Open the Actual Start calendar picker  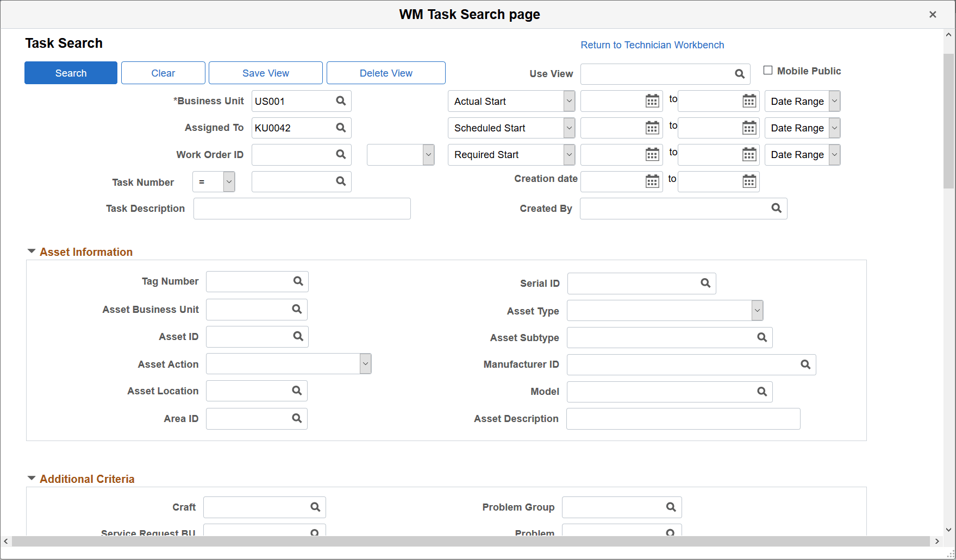(651, 100)
